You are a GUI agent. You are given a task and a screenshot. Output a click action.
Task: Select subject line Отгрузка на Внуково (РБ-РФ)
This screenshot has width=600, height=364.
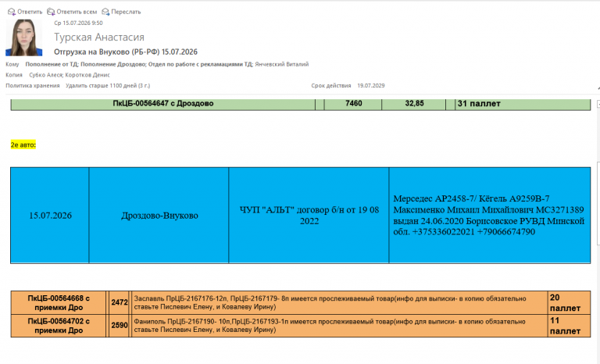126,52
